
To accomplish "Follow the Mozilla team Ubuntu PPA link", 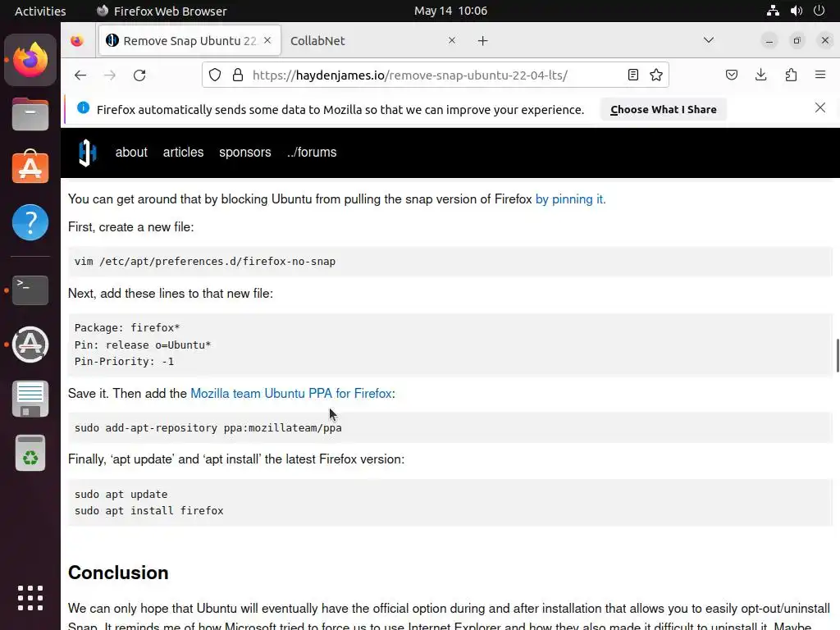I will click(x=290, y=394).
